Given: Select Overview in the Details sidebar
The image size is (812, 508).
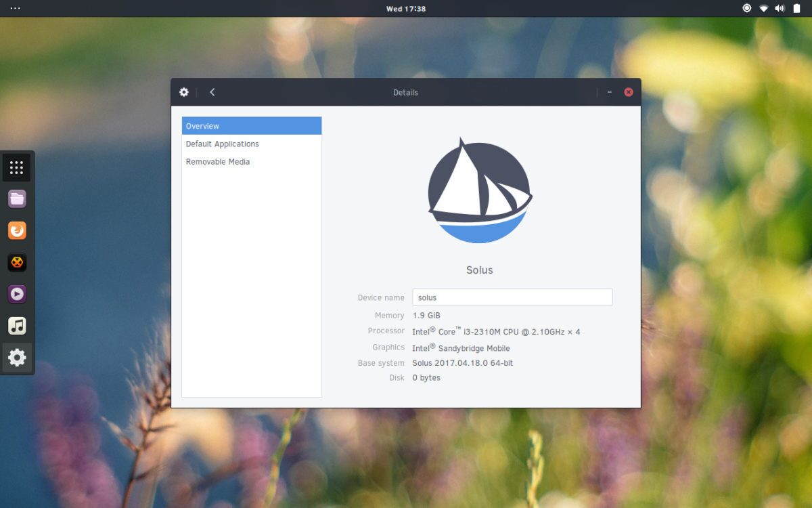Looking at the screenshot, I should [251, 126].
